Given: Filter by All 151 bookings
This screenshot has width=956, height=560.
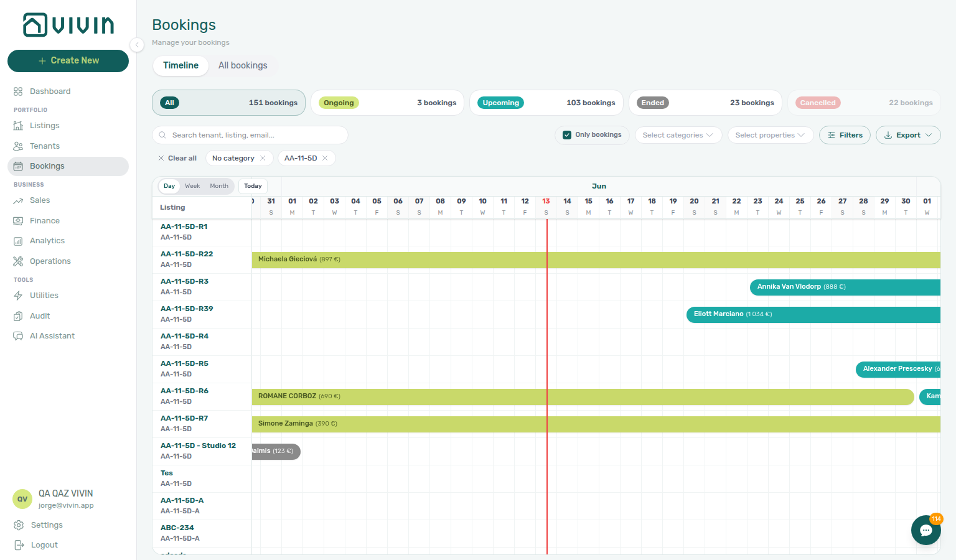Looking at the screenshot, I should [228, 103].
